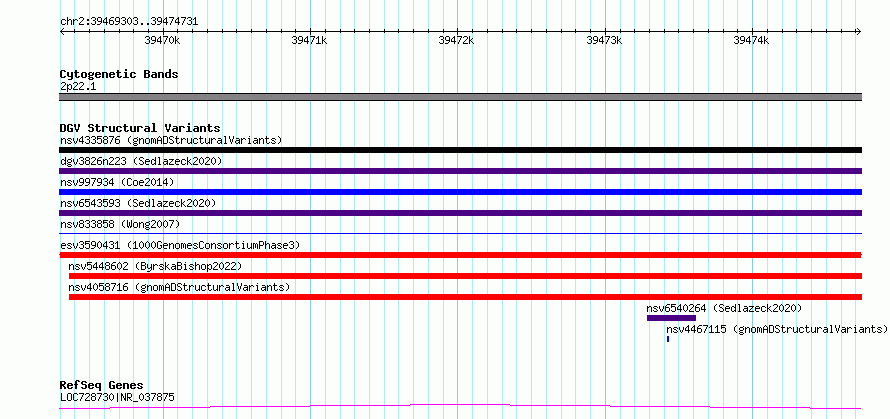This screenshot has width=890, height=419.
Task: Click the 39470k ruler tick label
Action: (x=162, y=40)
